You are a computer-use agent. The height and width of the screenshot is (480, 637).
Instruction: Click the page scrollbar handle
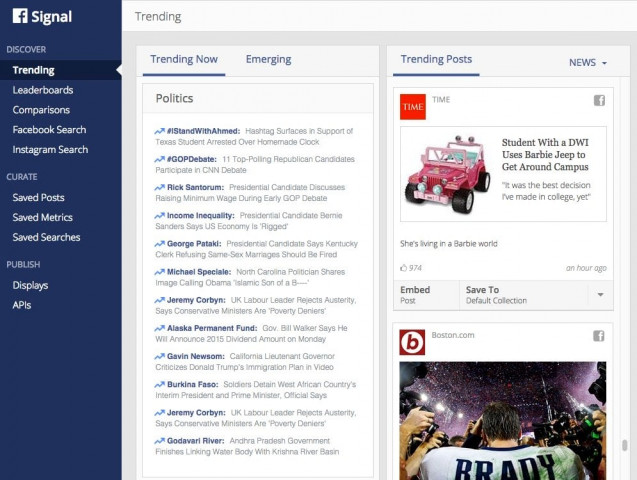pos(625,445)
